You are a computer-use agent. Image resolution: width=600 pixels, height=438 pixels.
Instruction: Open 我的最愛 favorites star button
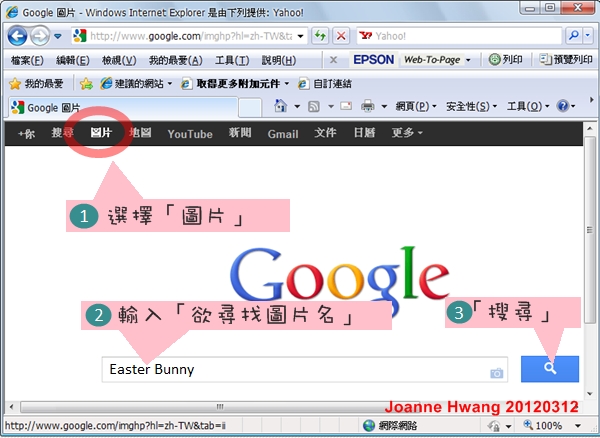(36, 83)
